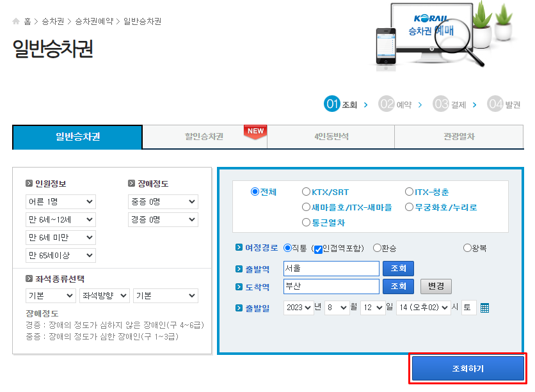Open the 만 65세이상 senior dropdown
This screenshot has width=535, height=392.
tap(61, 255)
